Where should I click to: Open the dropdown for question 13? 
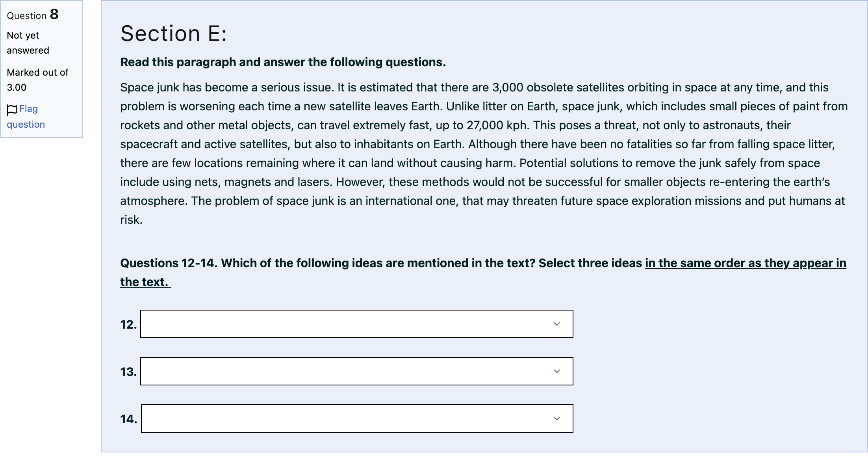(x=357, y=371)
